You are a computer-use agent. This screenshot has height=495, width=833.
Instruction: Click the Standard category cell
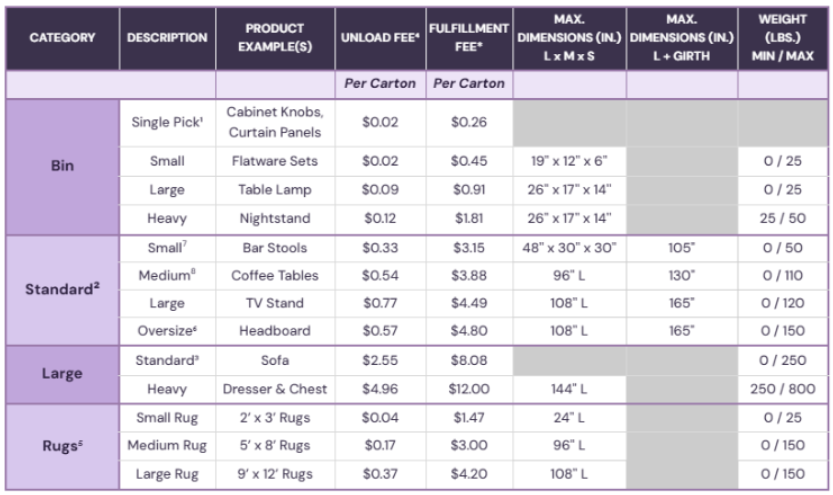62,289
